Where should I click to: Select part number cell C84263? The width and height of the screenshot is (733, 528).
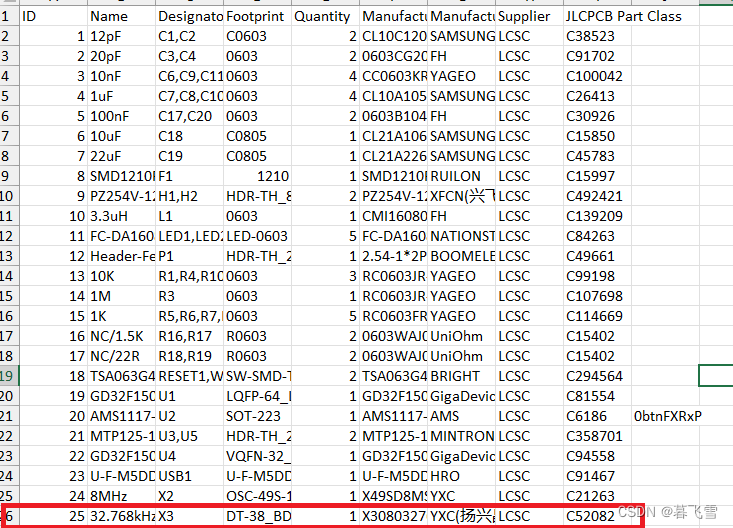(597, 236)
